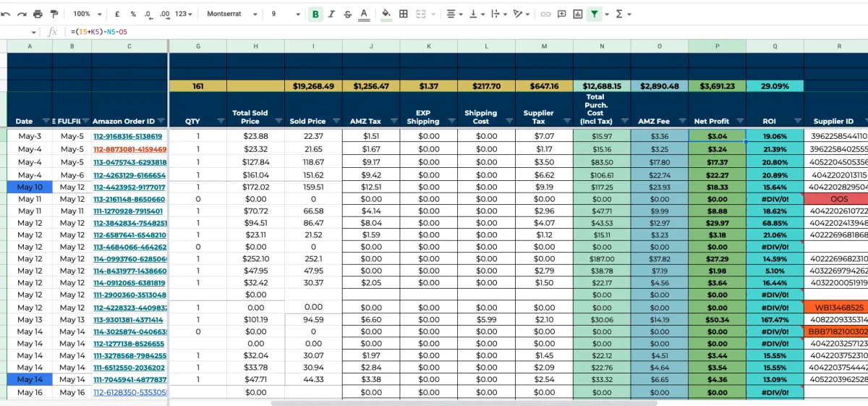Open the Amazon Order ID column filter
868x406 pixels.
161,121
